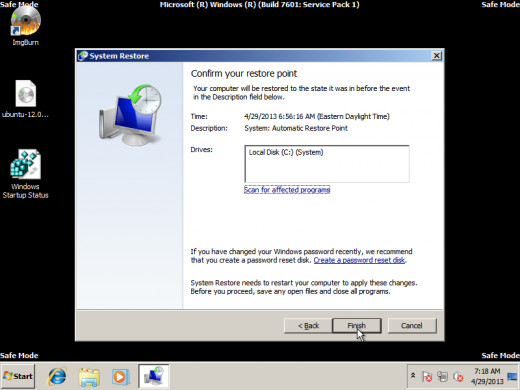
Task: Go Back in System Restore wizard
Action: point(308,326)
